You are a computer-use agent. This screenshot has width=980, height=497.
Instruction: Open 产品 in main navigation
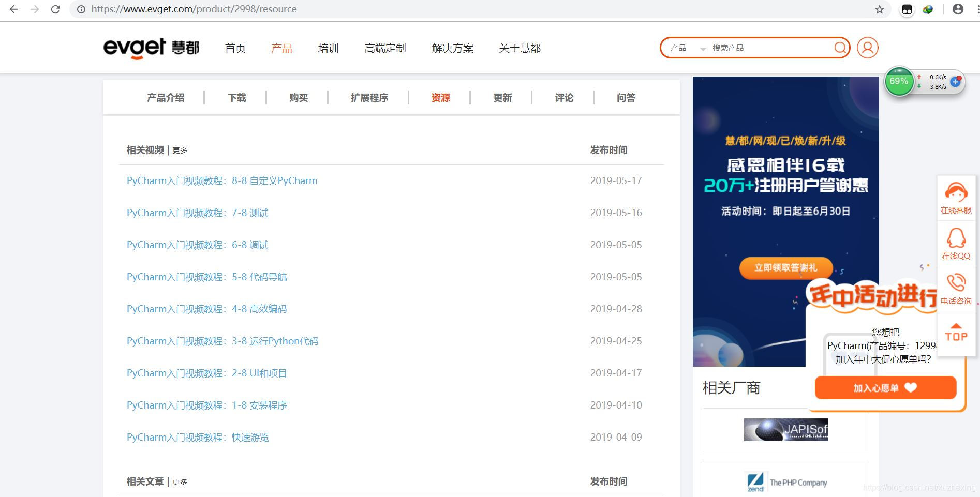(x=281, y=48)
